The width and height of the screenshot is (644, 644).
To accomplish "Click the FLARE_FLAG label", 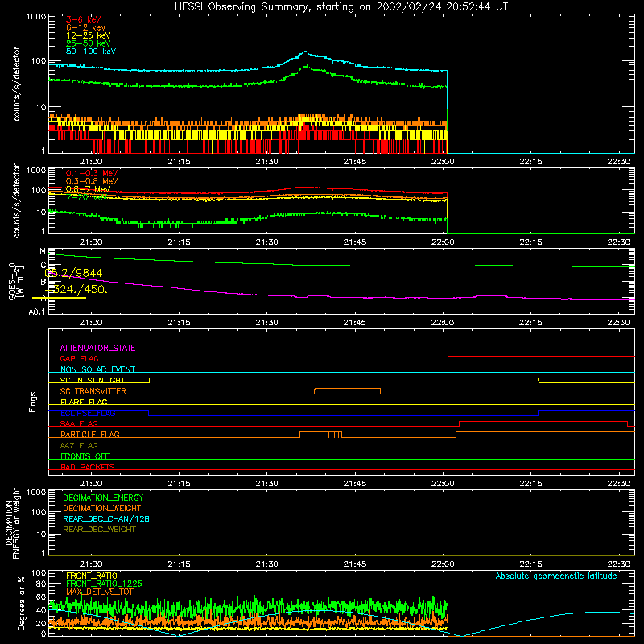I will [84, 402].
